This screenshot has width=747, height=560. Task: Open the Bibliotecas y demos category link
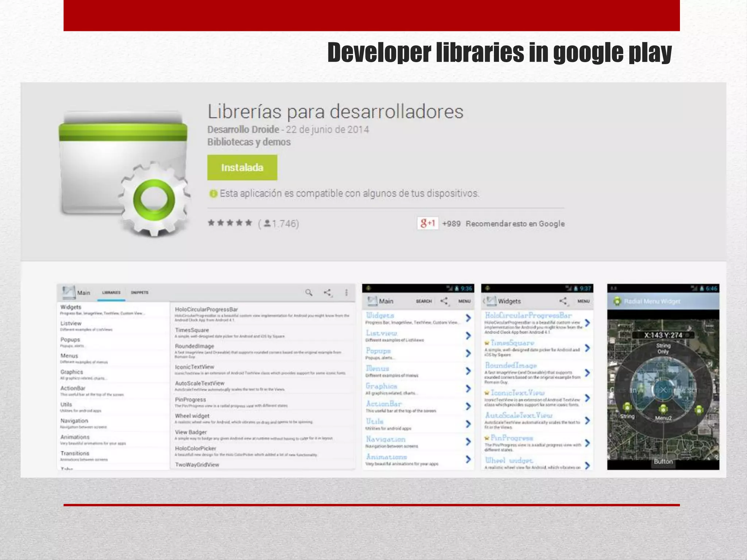click(x=249, y=142)
